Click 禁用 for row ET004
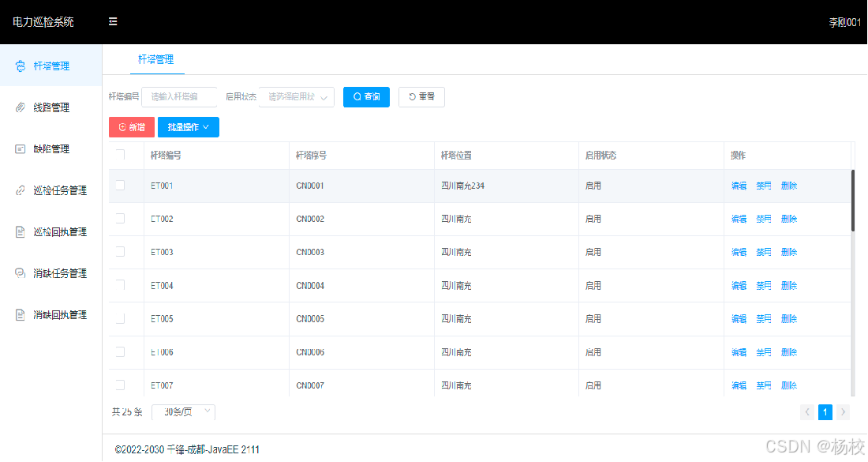868x462 pixels. point(764,285)
